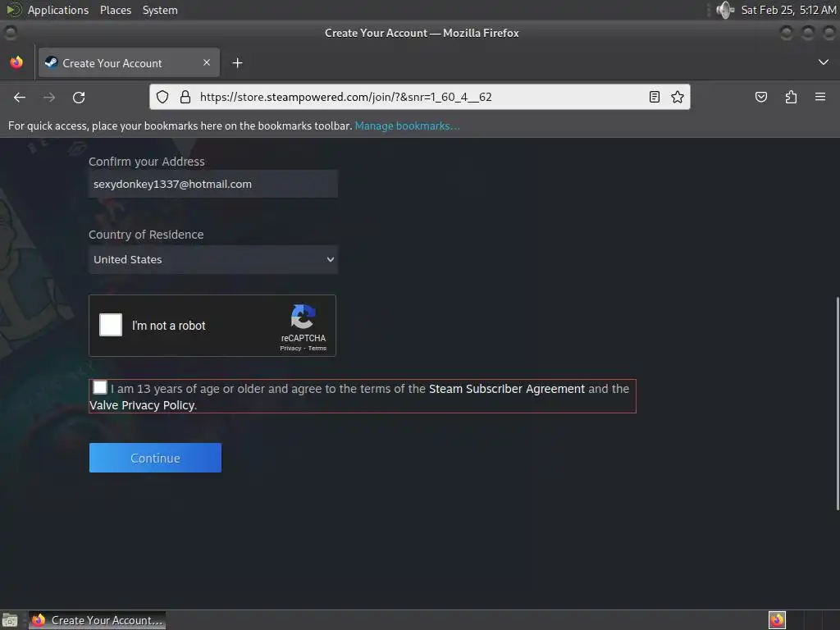Open a new tab with plus button

pos(237,63)
